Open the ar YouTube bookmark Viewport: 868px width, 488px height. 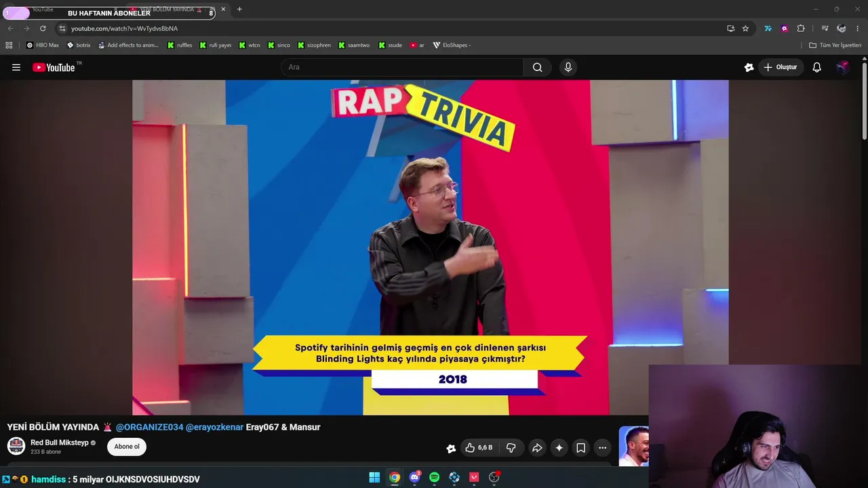coord(417,45)
